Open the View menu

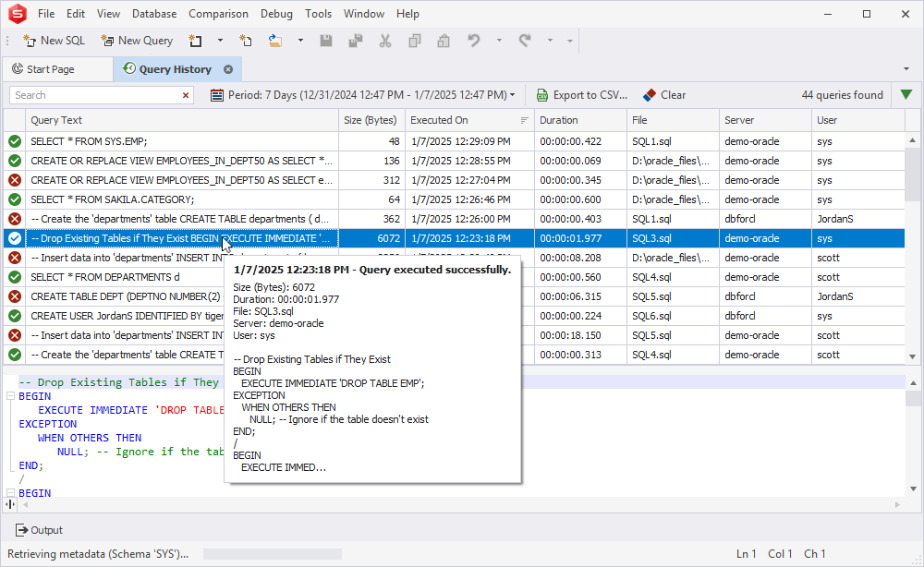pos(108,14)
